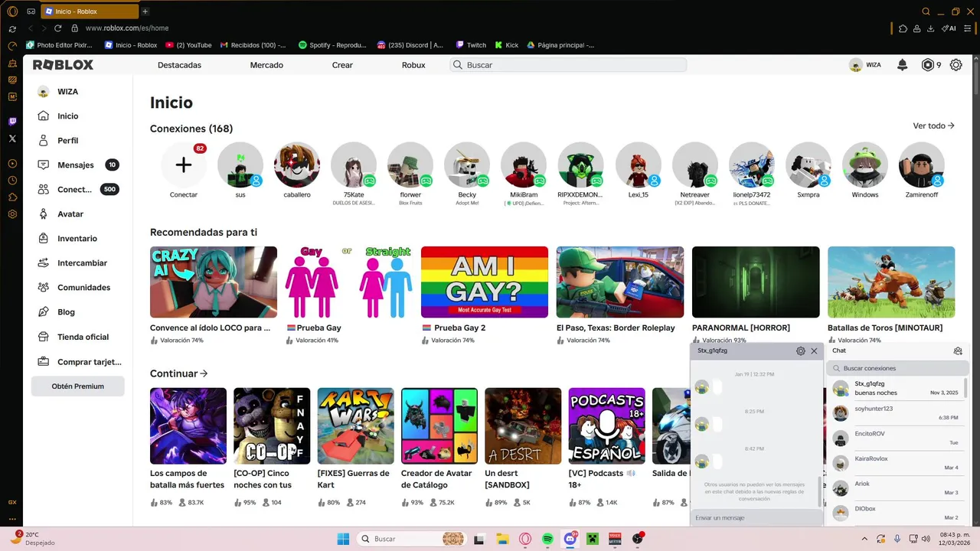Open chat with soyhunter123

[896, 413]
